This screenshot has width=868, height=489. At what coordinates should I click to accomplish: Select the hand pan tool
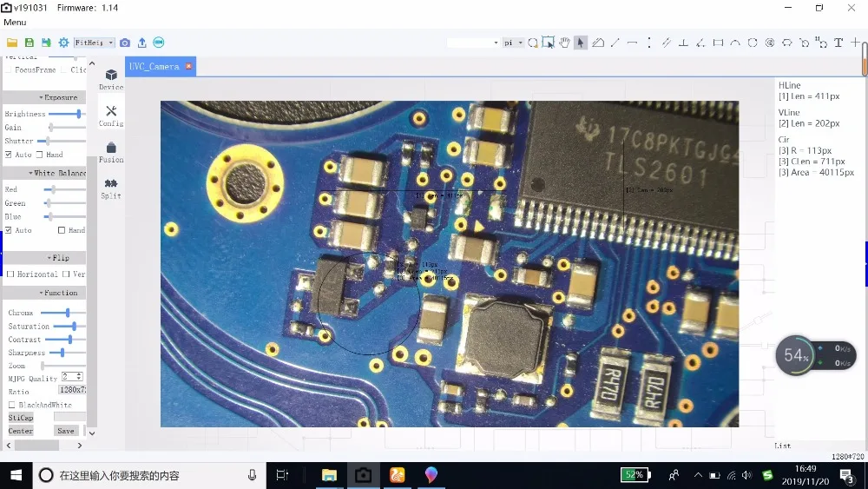click(564, 43)
